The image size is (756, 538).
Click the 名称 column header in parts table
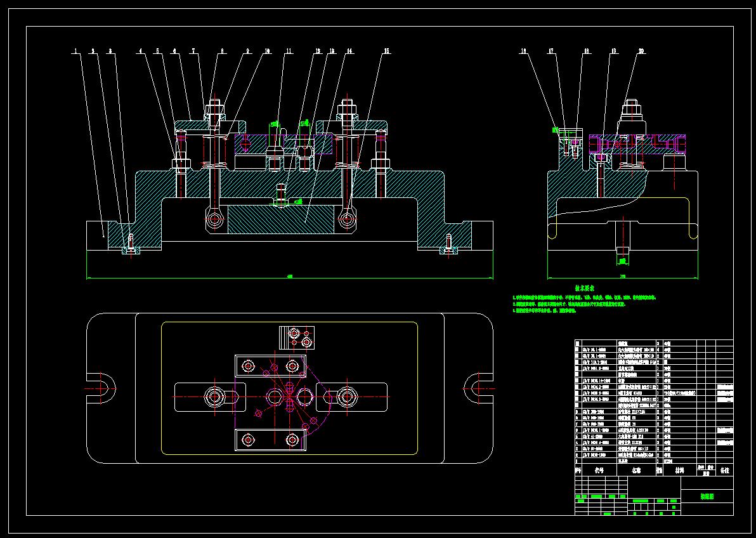click(x=636, y=471)
